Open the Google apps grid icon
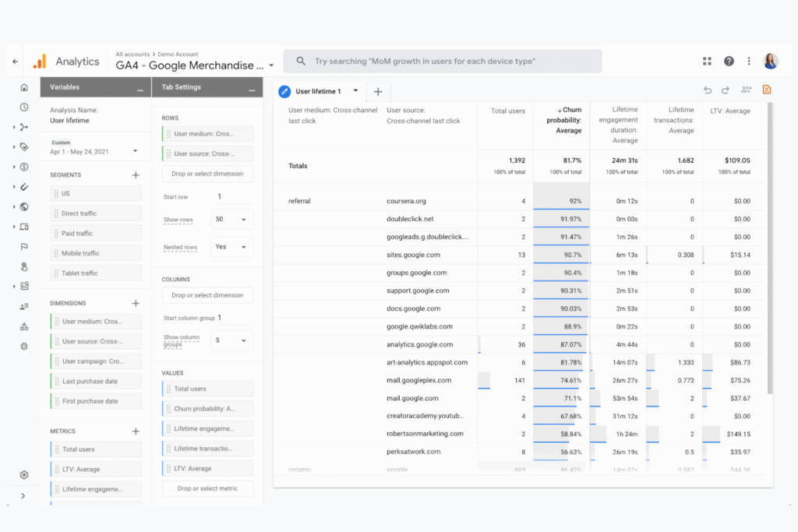The height and width of the screenshot is (532, 798). point(707,61)
